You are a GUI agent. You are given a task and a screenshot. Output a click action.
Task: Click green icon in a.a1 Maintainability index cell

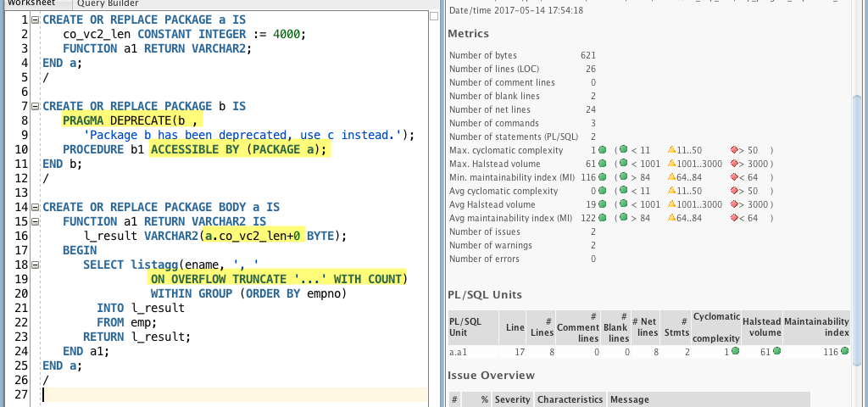844,350
